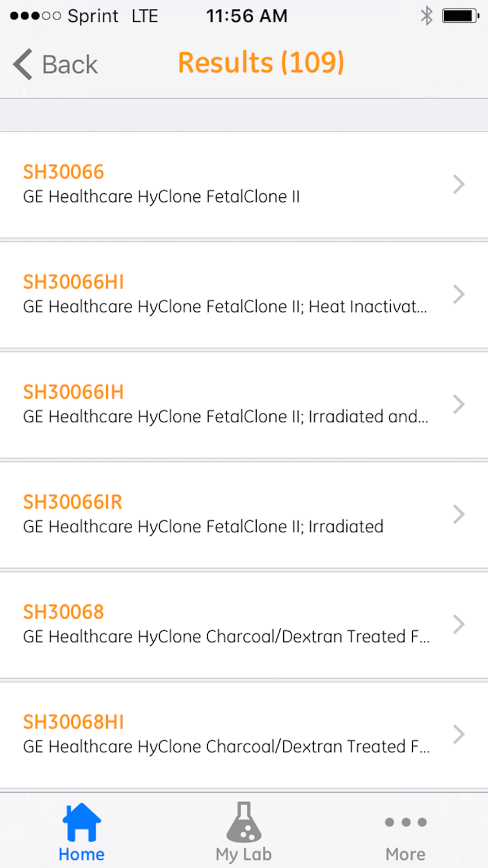Tap the signal strength dots
The width and height of the screenshot is (488, 868).
(x=35, y=16)
